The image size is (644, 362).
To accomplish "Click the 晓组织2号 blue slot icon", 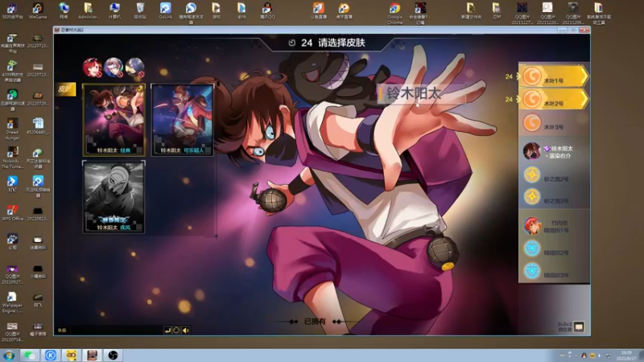I will click(532, 249).
